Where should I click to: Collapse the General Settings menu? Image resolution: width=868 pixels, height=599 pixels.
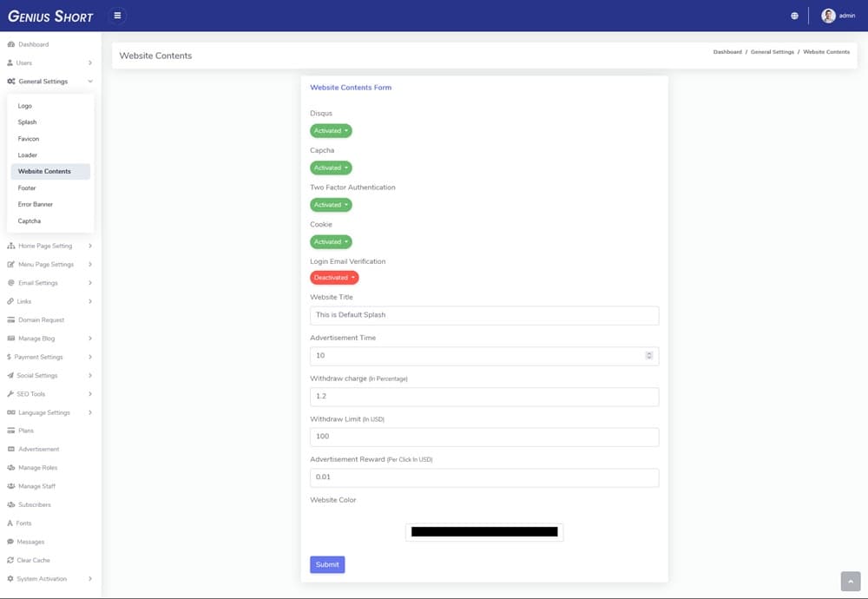pyautogui.click(x=43, y=82)
